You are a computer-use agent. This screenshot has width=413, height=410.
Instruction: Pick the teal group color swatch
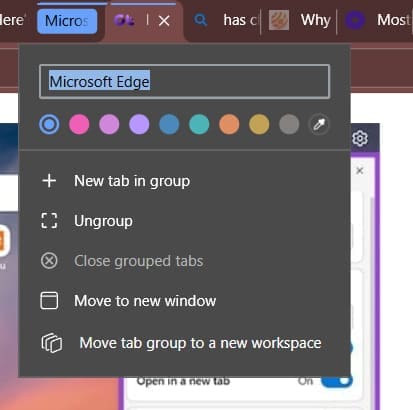(199, 124)
